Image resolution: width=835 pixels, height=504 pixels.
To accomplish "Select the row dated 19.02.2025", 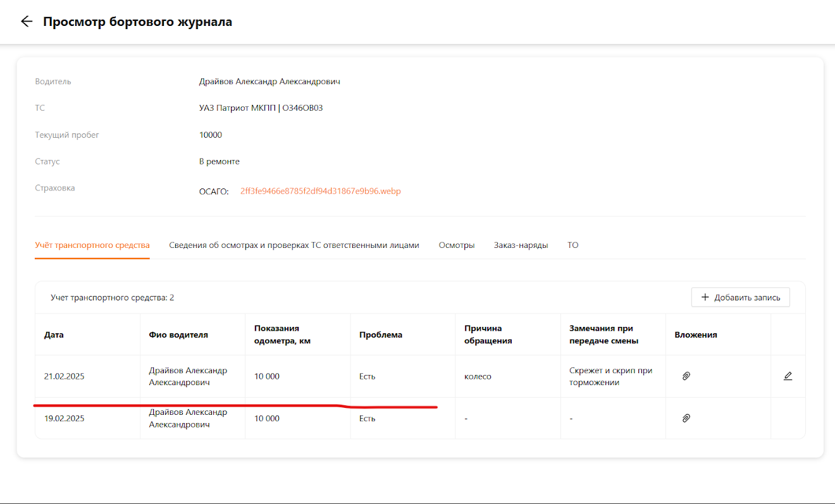I will (420, 418).
